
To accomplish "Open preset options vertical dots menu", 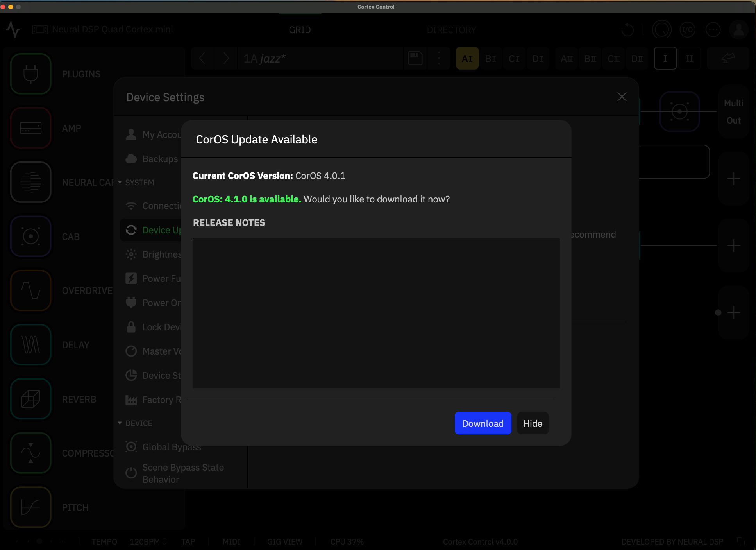I will (x=439, y=59).
